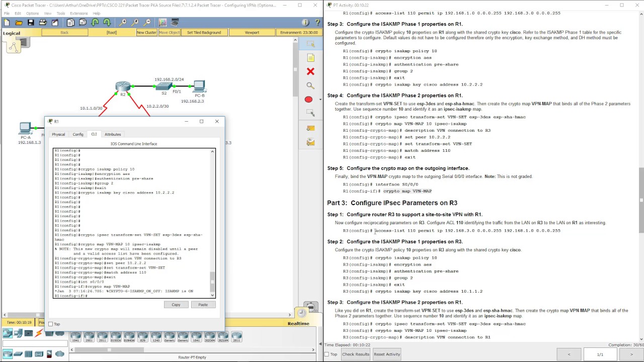Open the File menu
This screenshot has height=362, width=644.
pos(7,13)
